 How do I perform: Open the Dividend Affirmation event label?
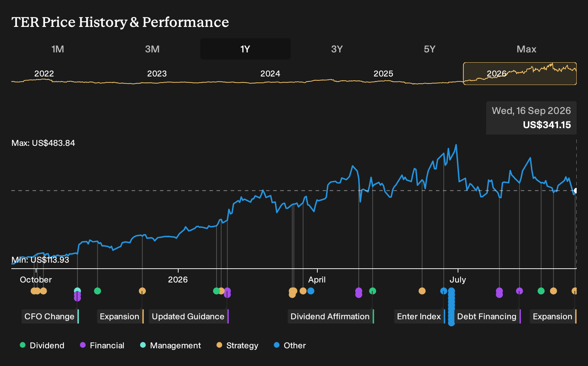[330, 316]
